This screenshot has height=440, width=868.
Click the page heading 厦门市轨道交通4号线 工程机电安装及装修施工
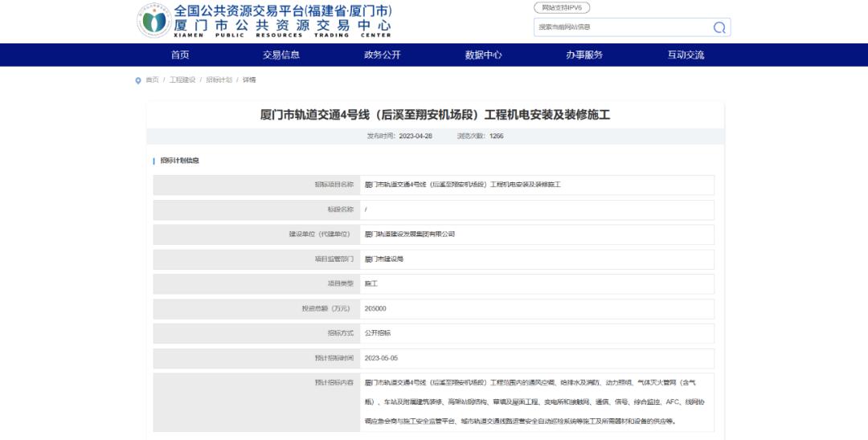pyautogui.click(x=435, y=115)
